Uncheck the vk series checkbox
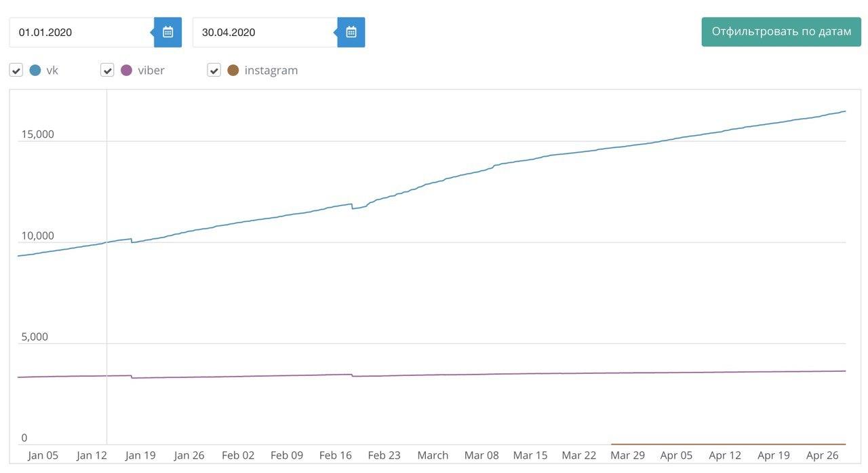Viewport: 868px width, 473px height. click(x=16, y=70)
